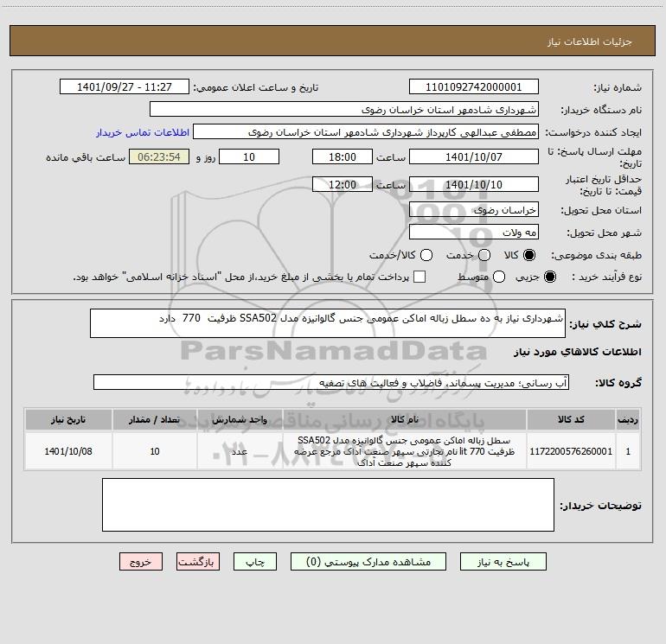Viewport: 666px width, 644px height.
Task: Click the خروج exit button
Action: tap(141, 562)
